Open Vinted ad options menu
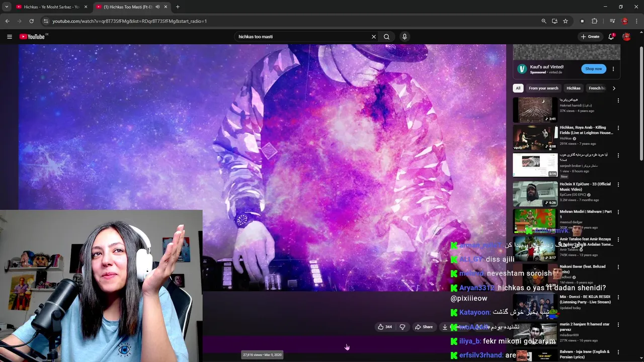Viewport: 644px width, 362px height. [x=613, y=69]
